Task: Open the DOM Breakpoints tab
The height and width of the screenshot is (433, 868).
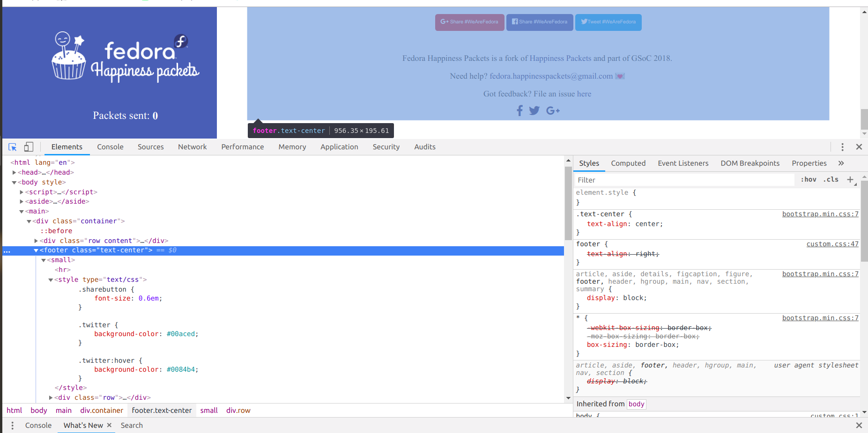Action: click(750, 163)
